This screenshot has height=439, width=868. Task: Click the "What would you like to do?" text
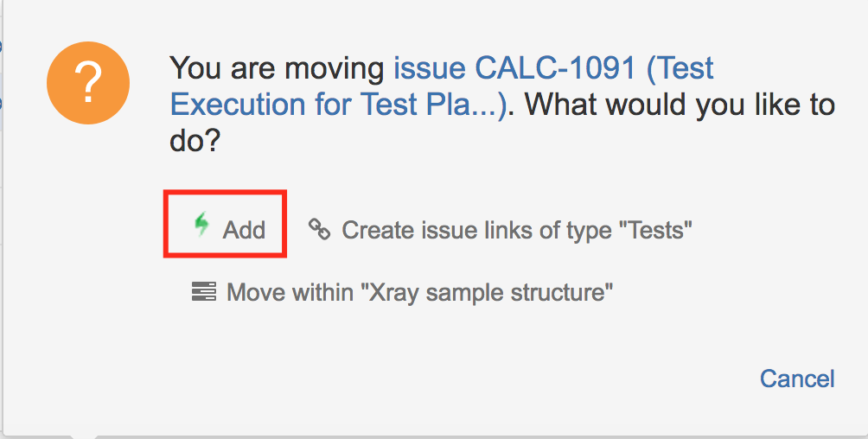[x=502, y=123]
